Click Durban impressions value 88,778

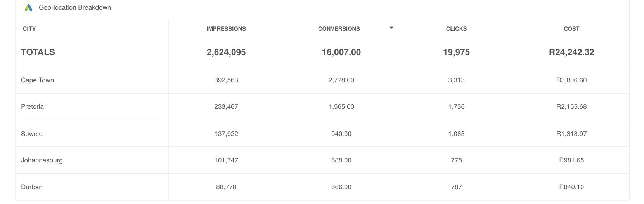[x=226, y=187]
